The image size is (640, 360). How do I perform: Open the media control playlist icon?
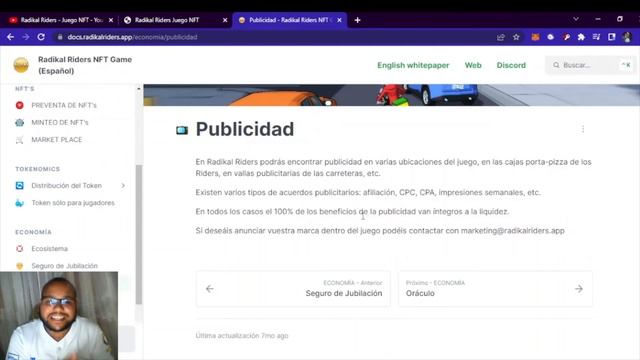[x=596, y=37]
